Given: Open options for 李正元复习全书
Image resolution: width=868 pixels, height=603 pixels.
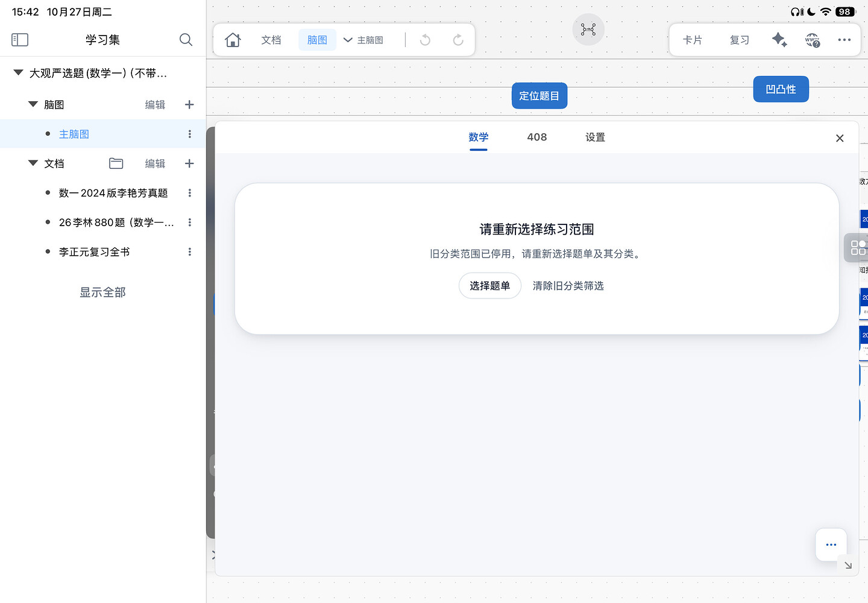Looking at the screenshot, I should [190, 252].
